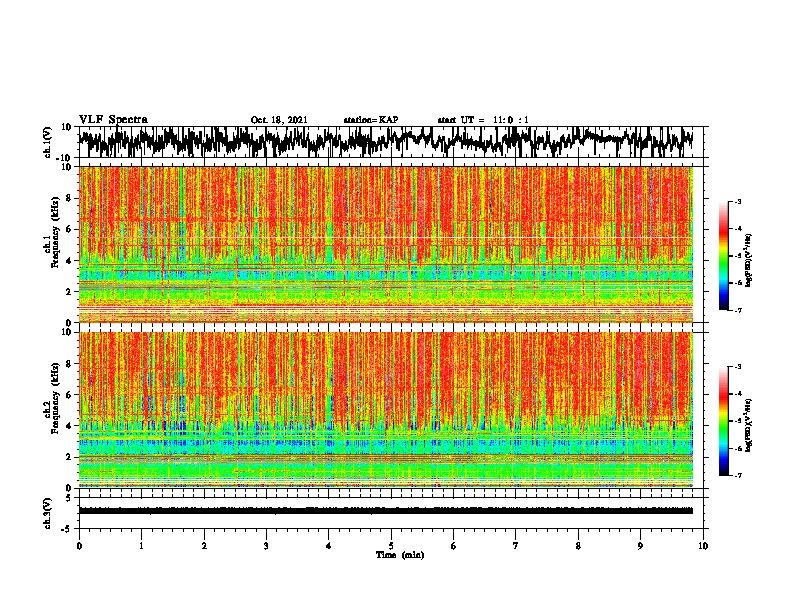792x612 pixels.
Task: Click the '4' tick on ch.2 frequency axis
Action: [x=69, y=426]
